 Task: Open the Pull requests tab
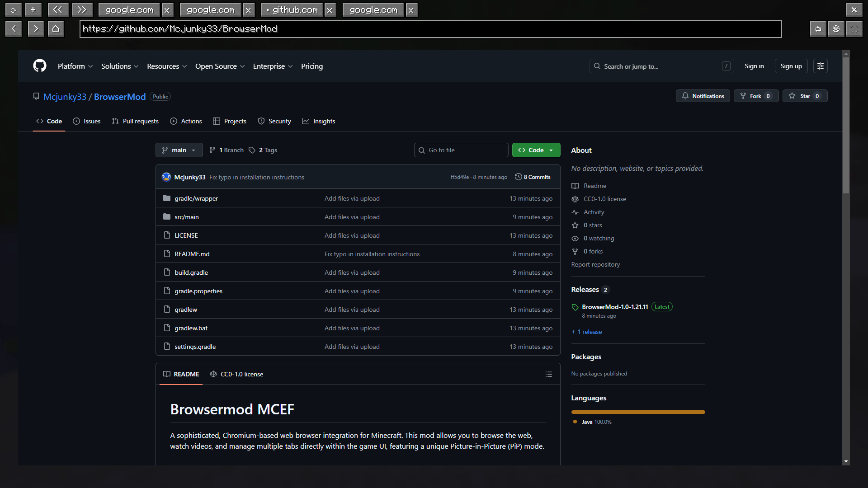[x=135, y=121]
